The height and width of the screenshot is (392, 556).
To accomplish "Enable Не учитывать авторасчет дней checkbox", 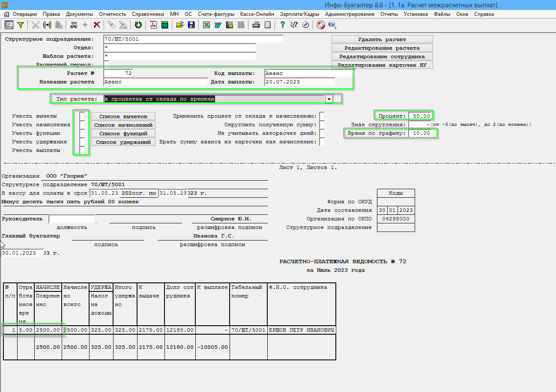I will [322, 133].
